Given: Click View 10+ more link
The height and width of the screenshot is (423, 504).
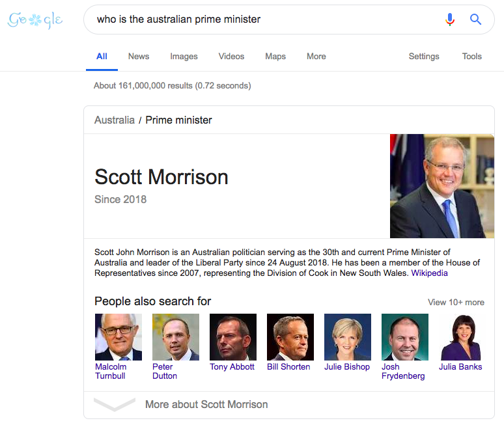Looking at the screenshot, I should point(456,302).
